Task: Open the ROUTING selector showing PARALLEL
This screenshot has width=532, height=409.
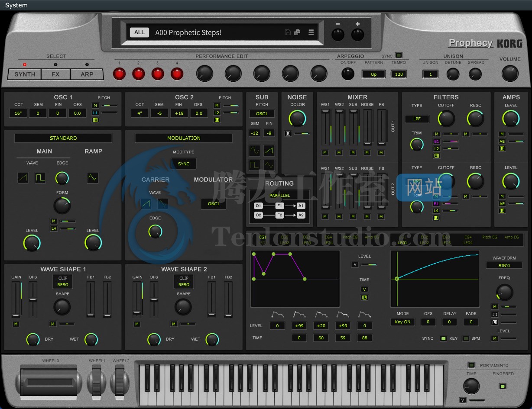Action: click(279, 195)
